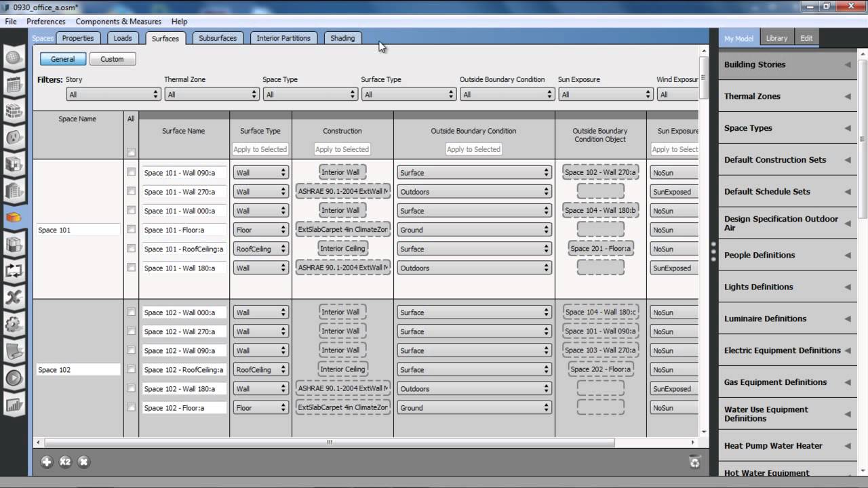Open the Sun Exposure filter dropdown
868x488 pixels.
pyautogui.click(x=606, y=94)
